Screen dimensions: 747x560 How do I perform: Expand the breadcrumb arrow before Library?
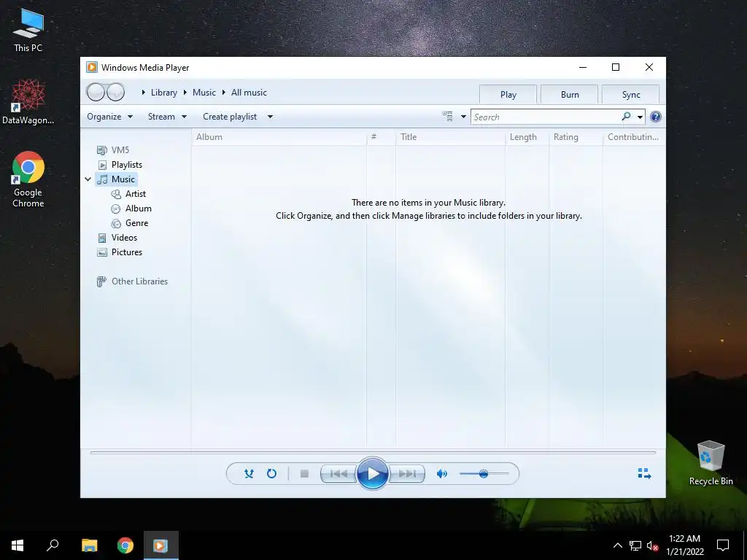pyautogui.click(x=144, y=93)
